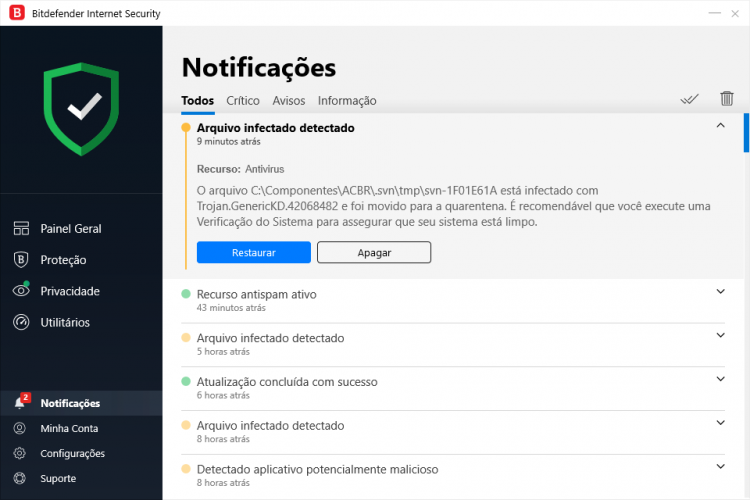
Task: Click the Proteção shield B icon
Action: pos(21,259)
